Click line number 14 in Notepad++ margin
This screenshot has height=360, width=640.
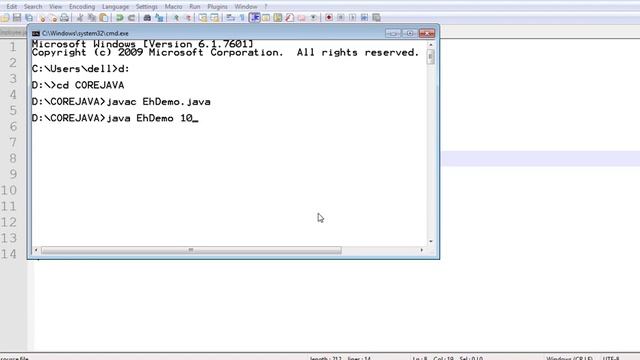point(9,254)
